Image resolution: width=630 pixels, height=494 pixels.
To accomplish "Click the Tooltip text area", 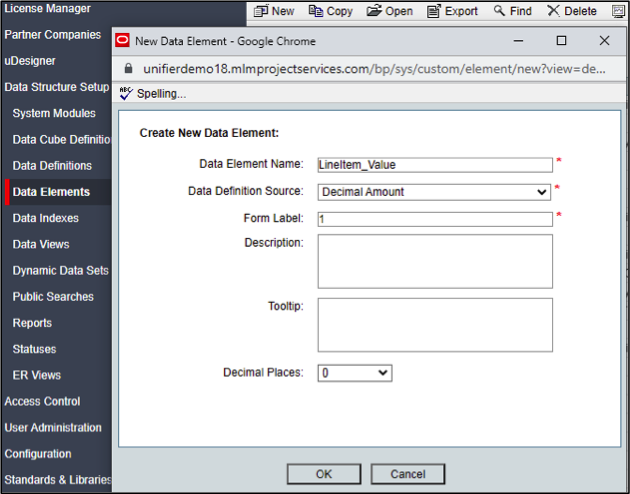I will pyautogui.click(x=435, y=325).
